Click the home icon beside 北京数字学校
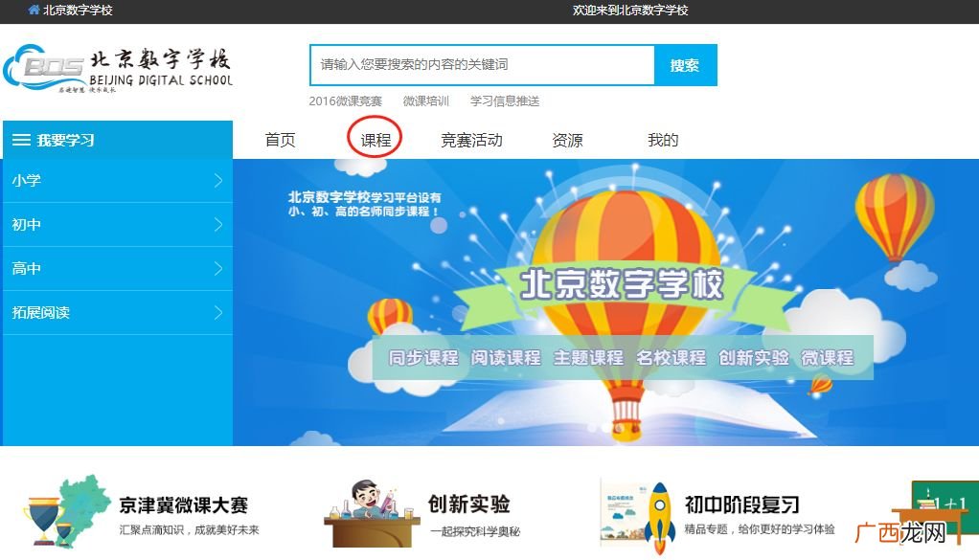Image resolution: width=979 pixels, height=560 pixels. [34, 10]
